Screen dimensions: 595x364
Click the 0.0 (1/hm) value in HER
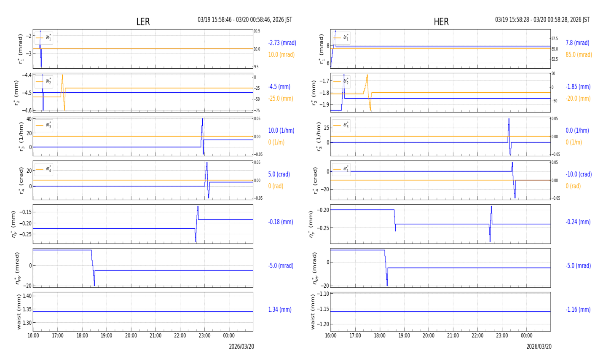coord(577,131)
